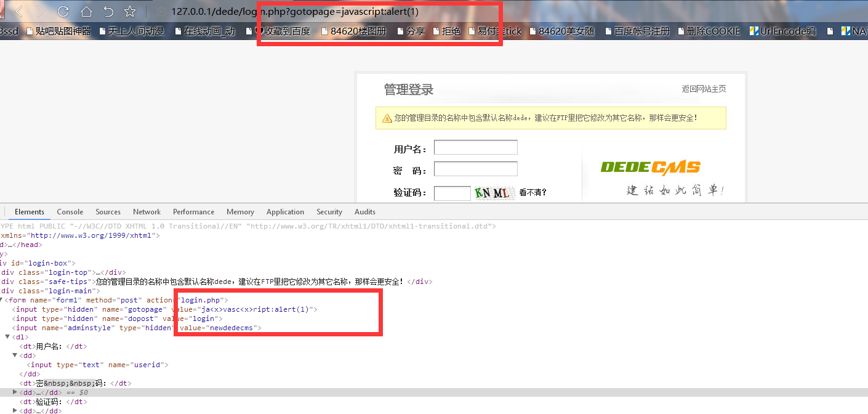This screenshot has width=868, height=414.
Task: Open the UrlEncode编 bookmark
Action: pyautogui.click(x=783, y=31)
